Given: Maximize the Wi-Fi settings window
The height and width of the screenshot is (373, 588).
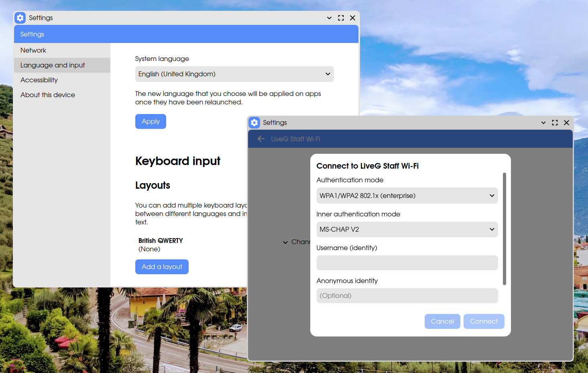Looking at the screenshot, I should point(555,123).
